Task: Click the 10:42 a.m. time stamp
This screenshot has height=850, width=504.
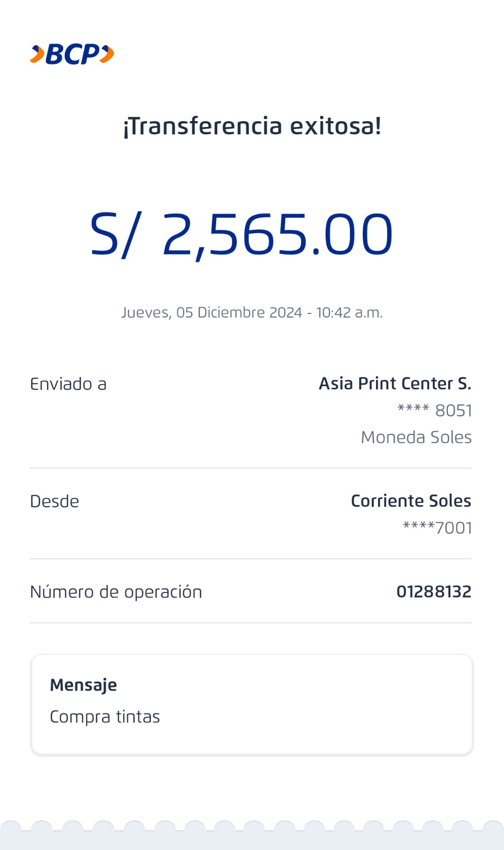Action: (x=349, y=312)
